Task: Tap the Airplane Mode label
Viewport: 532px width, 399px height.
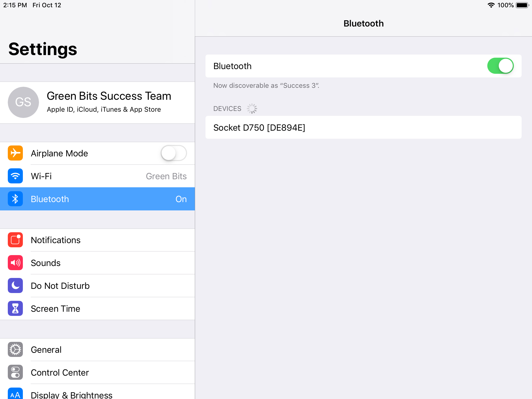Action: click(x=59, y=153)
